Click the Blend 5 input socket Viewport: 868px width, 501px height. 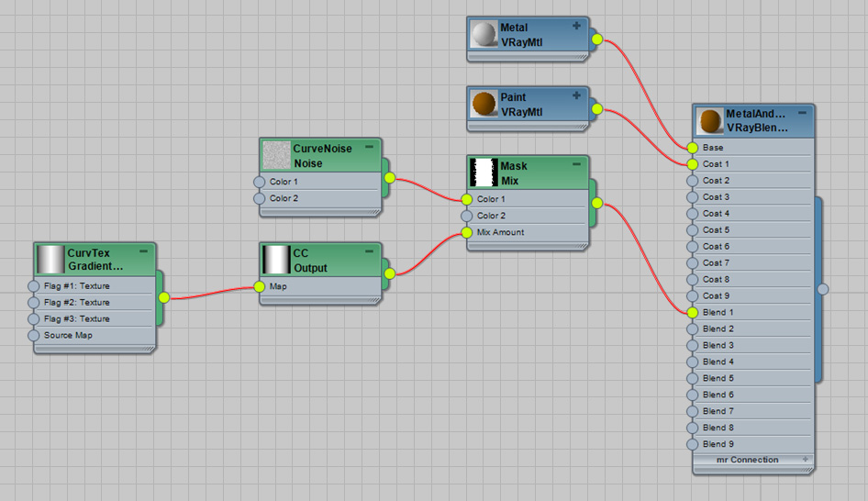pos(693,378)
